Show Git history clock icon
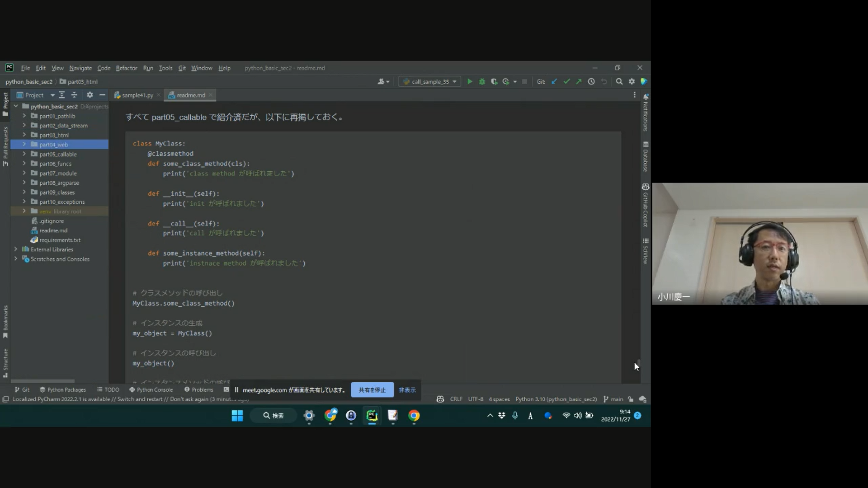 pos(591,82)
